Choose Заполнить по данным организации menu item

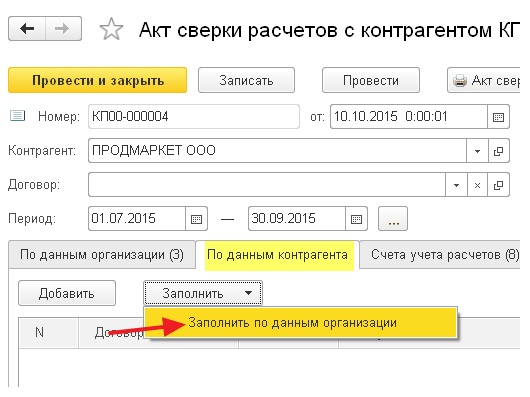pyautogui.click(x=300, y=323)
